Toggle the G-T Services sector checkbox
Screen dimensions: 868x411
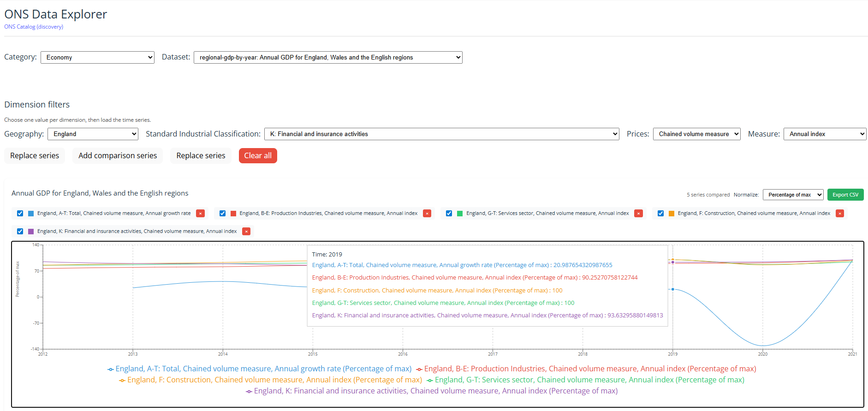(449, 214)
